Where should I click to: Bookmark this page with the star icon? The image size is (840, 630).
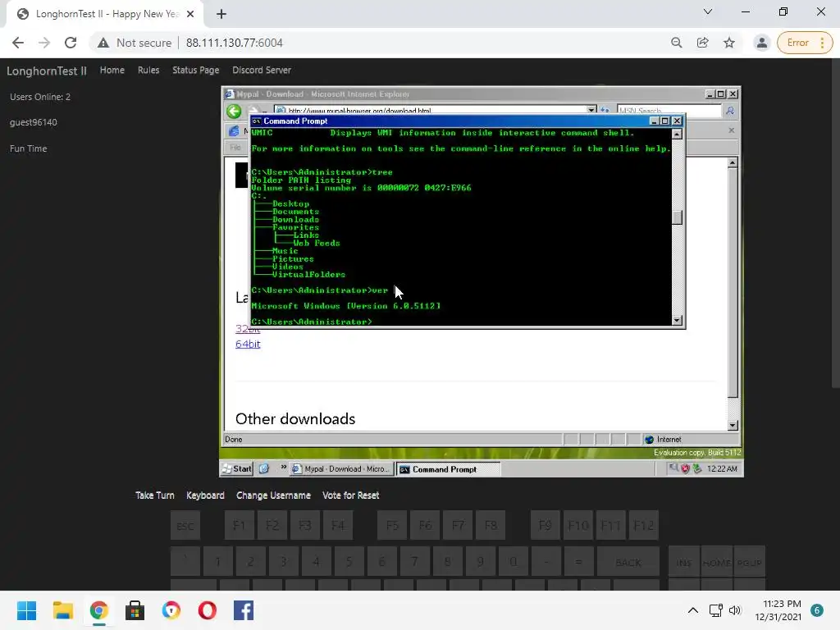coord(728,43)
